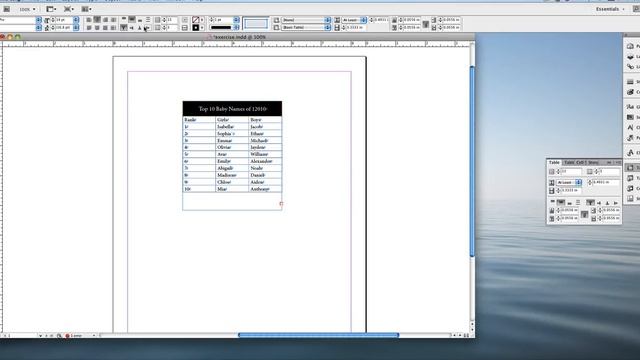
Task: Click the rows count field in the Table panel
Action: (571, 171)
